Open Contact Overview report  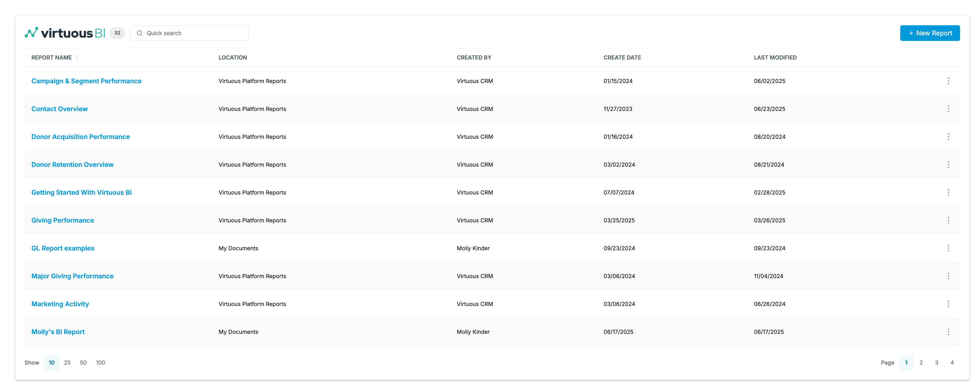point(59,109)
